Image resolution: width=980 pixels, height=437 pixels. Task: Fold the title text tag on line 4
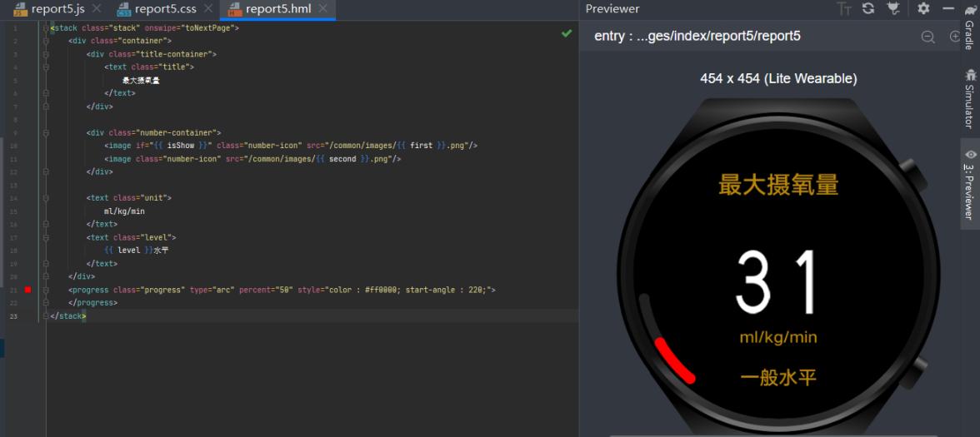pos(46,67)
